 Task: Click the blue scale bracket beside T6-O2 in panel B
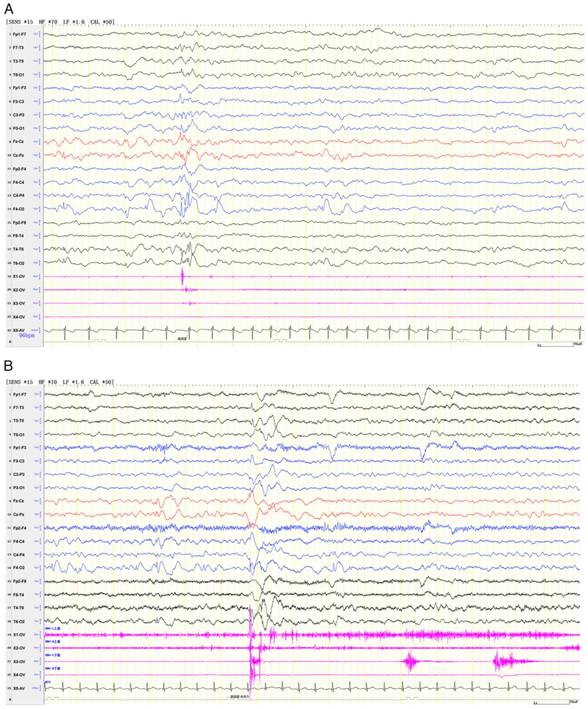pos(41,622)
